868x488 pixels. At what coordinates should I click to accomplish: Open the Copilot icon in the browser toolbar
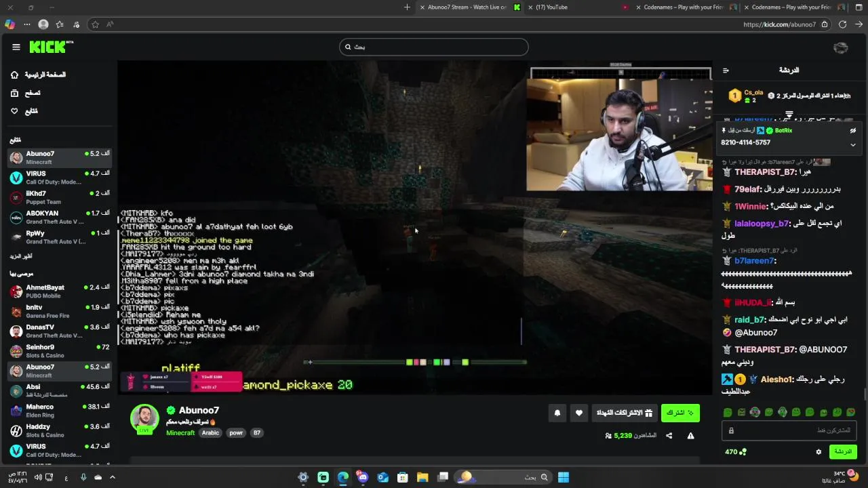9,24
